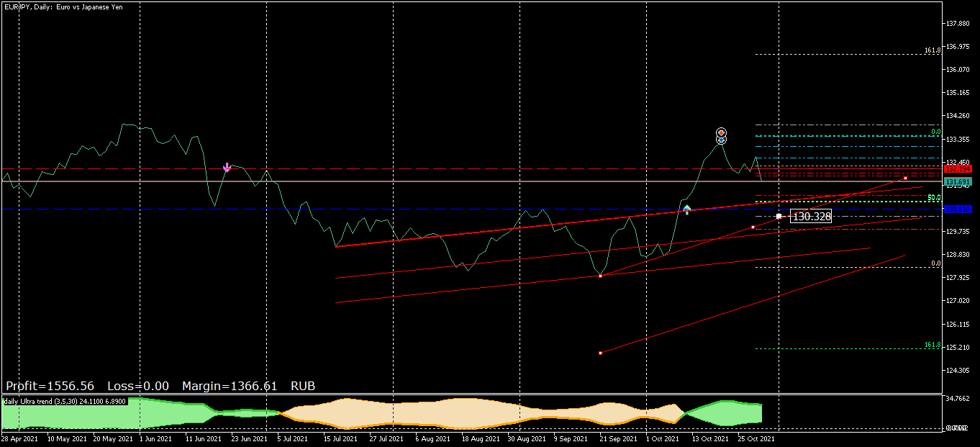Click the daily Ultra trend (3,5,30) indicator label
This screenshot has height=447, width=980.
(65, 401)
